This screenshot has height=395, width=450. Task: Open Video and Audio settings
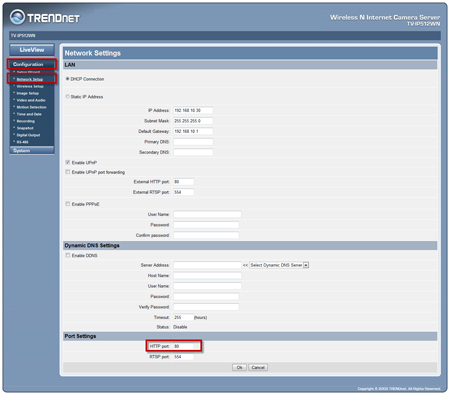pos(31,100)
